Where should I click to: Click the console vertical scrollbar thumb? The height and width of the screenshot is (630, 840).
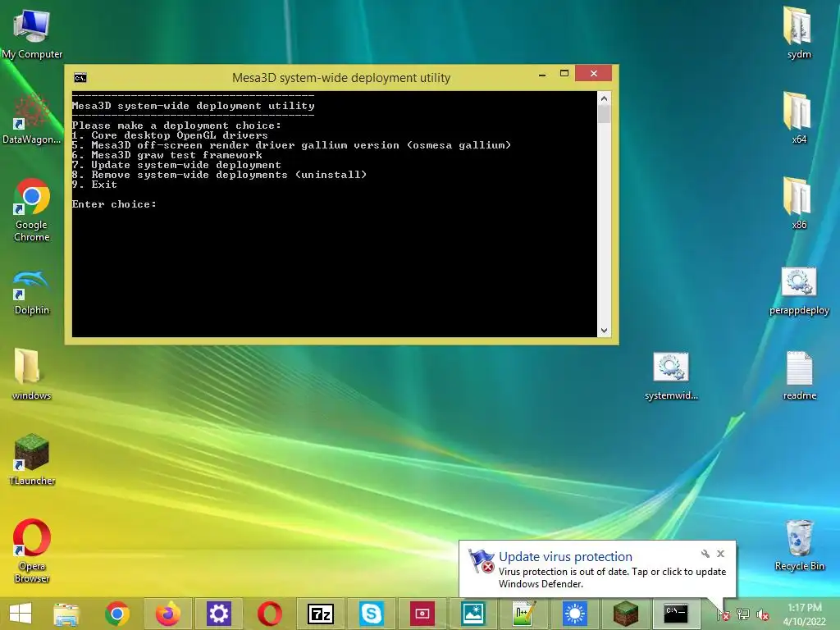tap(605, 114)
